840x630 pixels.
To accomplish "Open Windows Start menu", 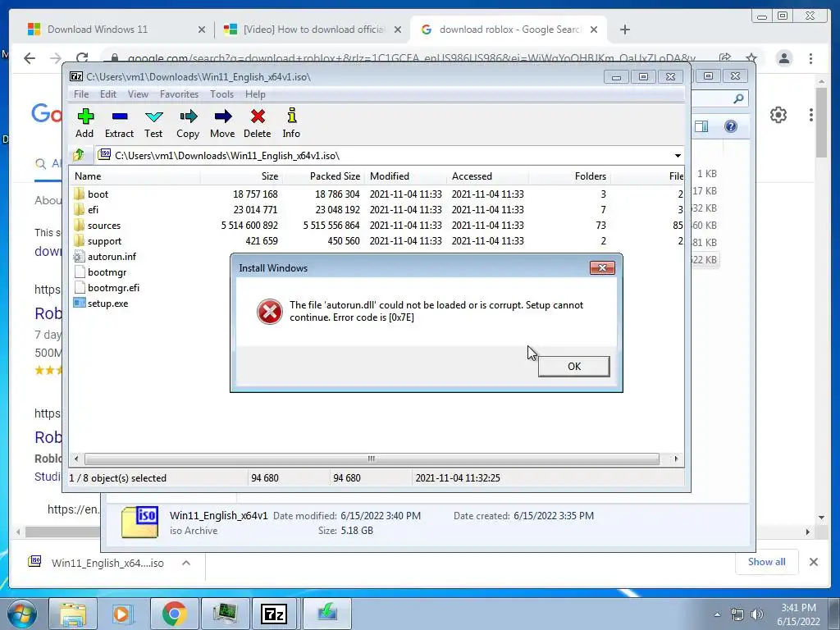I will coord(21,614).
